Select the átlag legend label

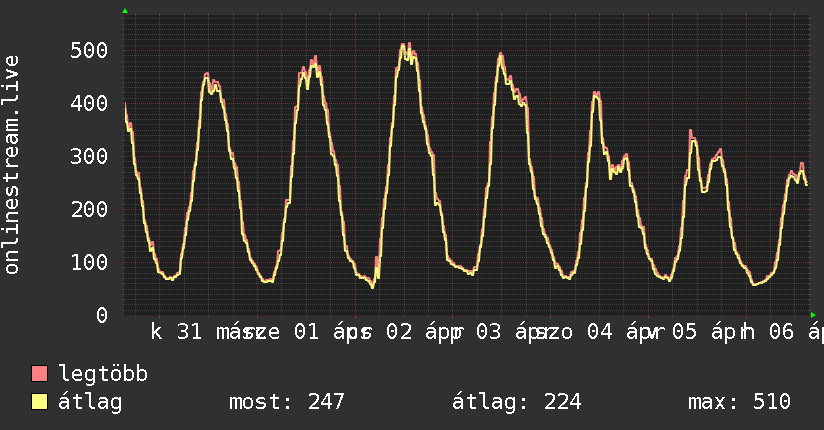pyautogui.click(x=90, y=402)
